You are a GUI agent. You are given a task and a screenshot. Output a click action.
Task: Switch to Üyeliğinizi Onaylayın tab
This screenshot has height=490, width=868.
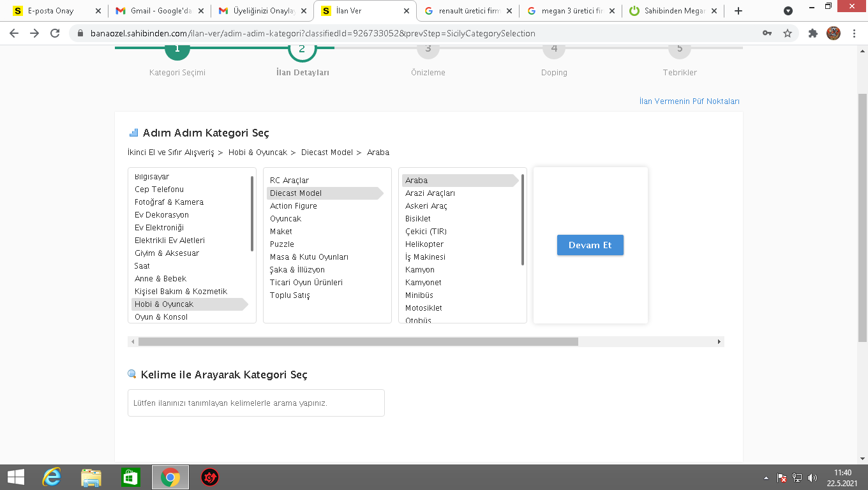pos(262,11)
